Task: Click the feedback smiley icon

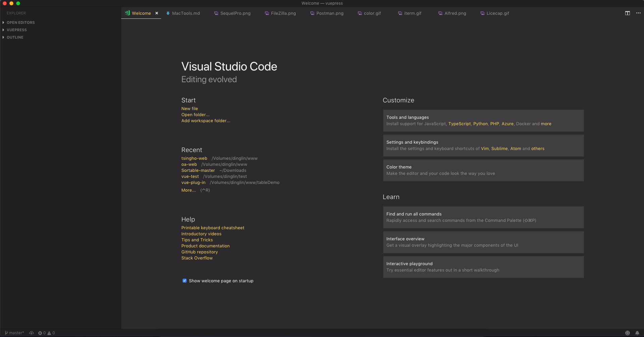Action: coord(627,333)
